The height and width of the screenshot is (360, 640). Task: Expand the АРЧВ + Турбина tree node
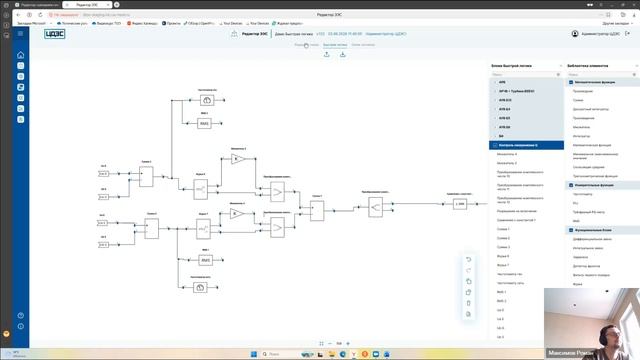(496, 91)
